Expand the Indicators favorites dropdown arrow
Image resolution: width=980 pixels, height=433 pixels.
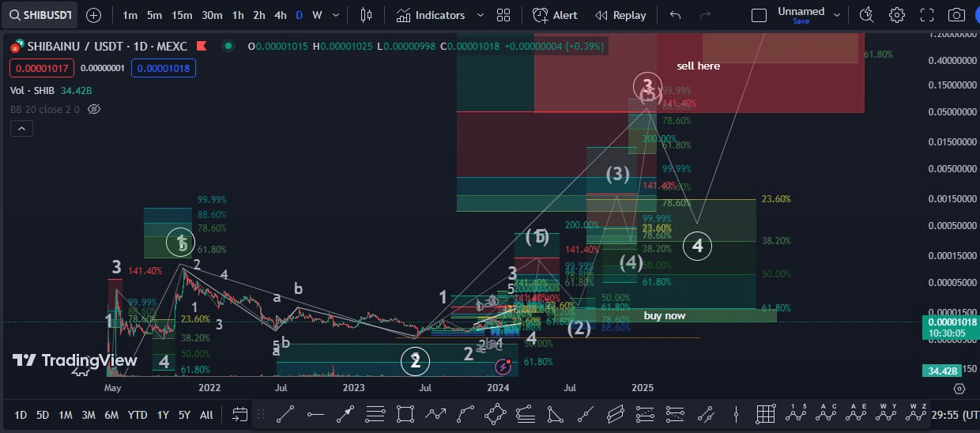[x=481, y=15]
